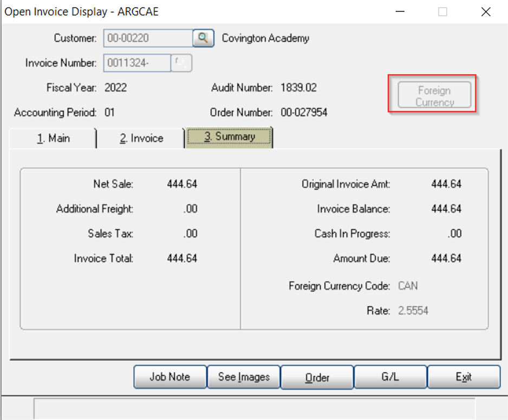The height and width of the screenshot is (420, 508).
Task: Click the Audit Number label
Action: pos(242,87)
